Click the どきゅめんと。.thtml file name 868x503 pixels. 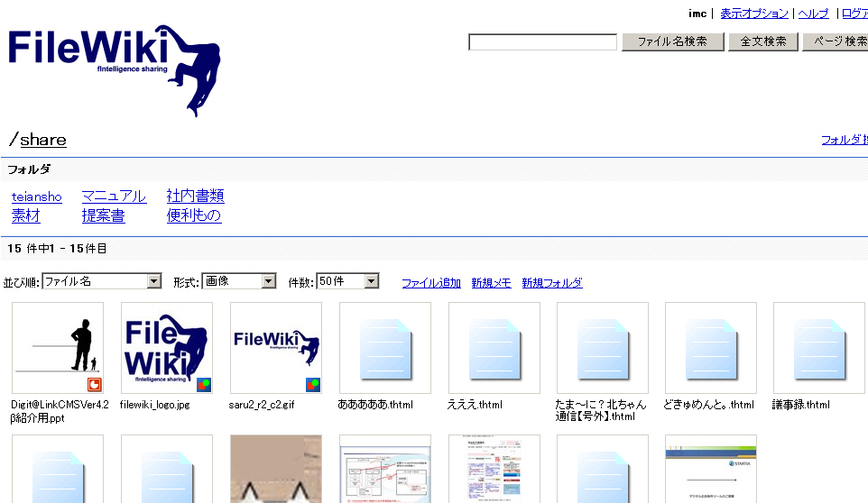pos(708,405)
